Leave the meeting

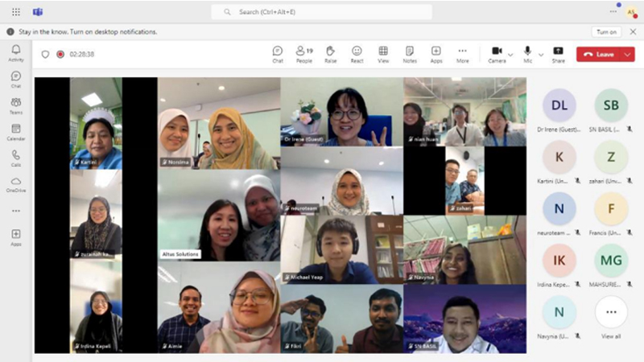(x=598, y=55)
